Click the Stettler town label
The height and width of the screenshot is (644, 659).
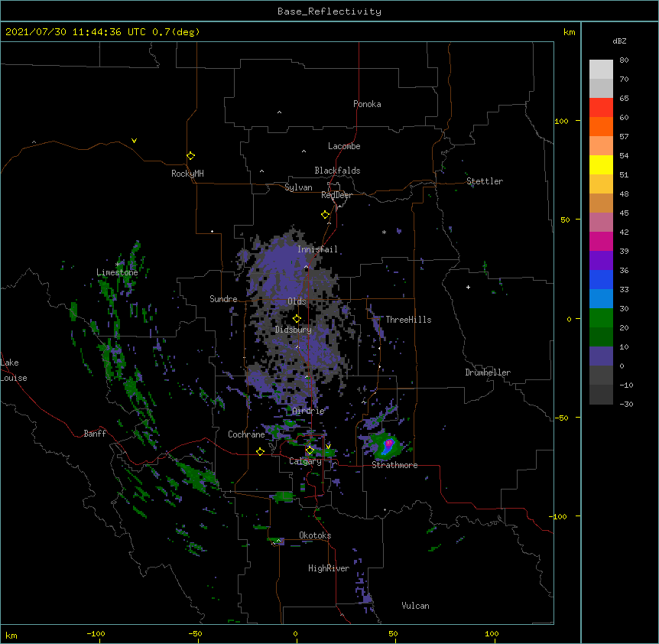484,181
